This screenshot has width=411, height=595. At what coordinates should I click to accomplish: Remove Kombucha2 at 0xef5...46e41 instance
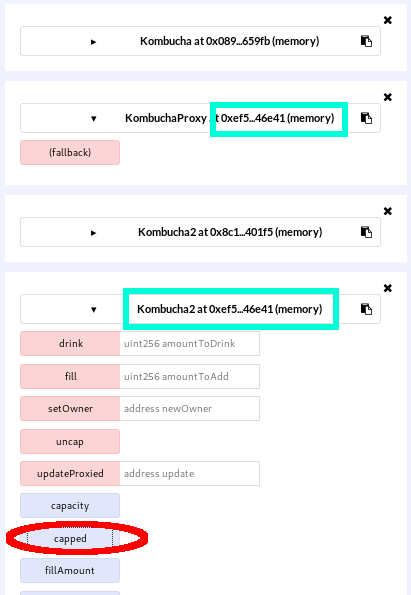[387, 288]
